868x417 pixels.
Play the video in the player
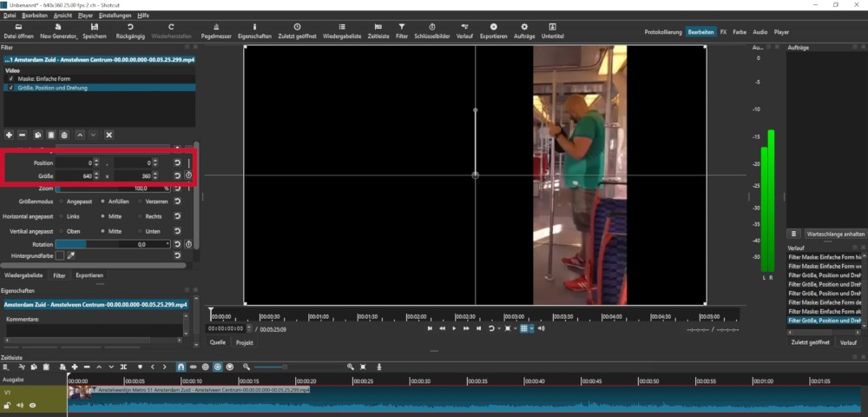[454, 328]
